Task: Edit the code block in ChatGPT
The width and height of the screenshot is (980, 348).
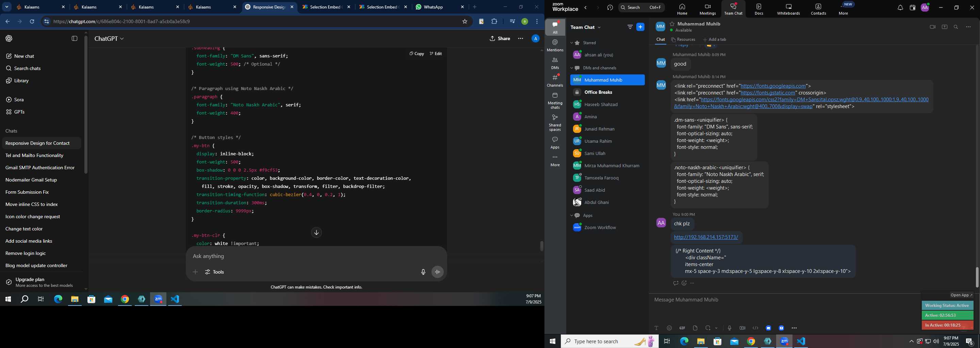Action: click(x=436, y=54)
